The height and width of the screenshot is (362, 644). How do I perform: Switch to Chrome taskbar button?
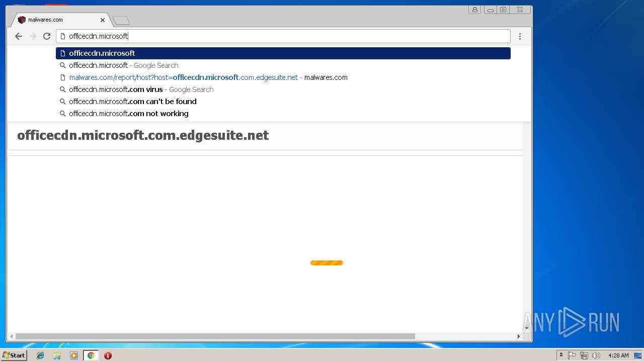(91, 355)
